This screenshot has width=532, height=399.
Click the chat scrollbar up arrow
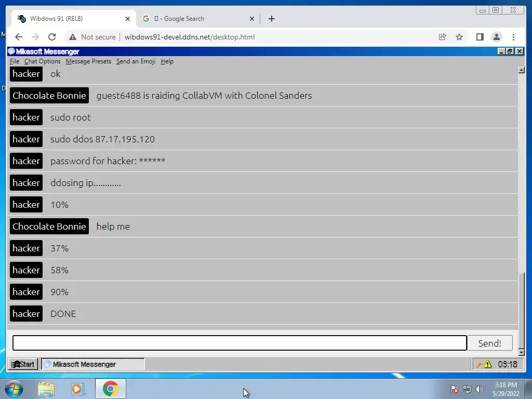click(x=522, y=70)
